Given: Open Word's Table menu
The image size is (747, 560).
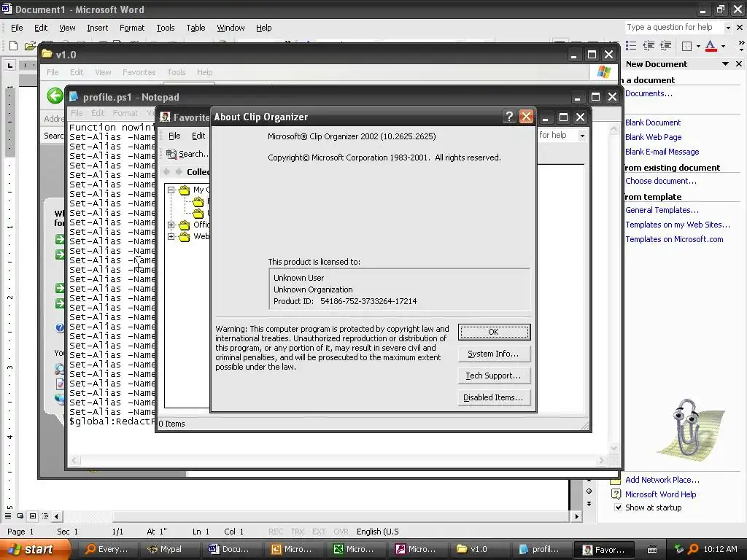Looking at the screenshot, I should click(196, 28).
